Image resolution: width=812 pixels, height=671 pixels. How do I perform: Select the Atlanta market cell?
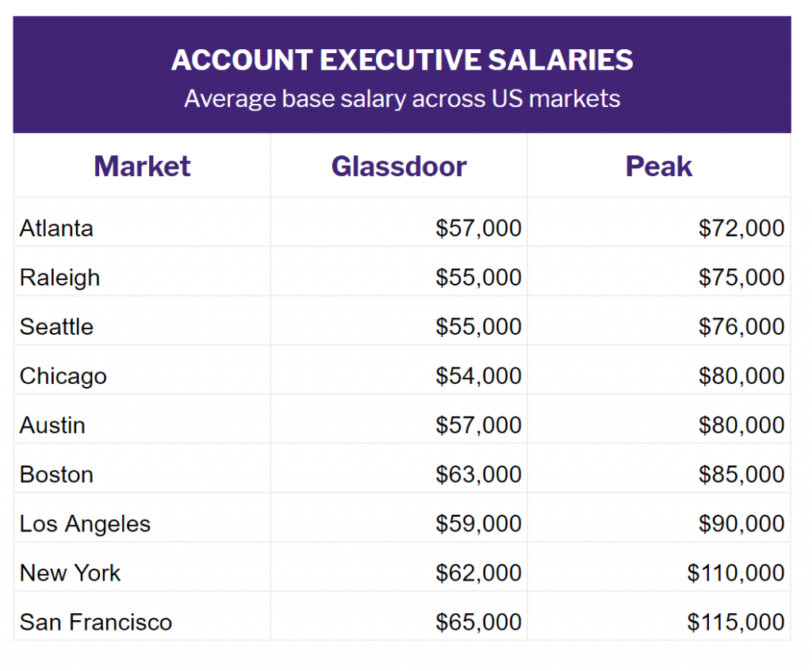56,228
